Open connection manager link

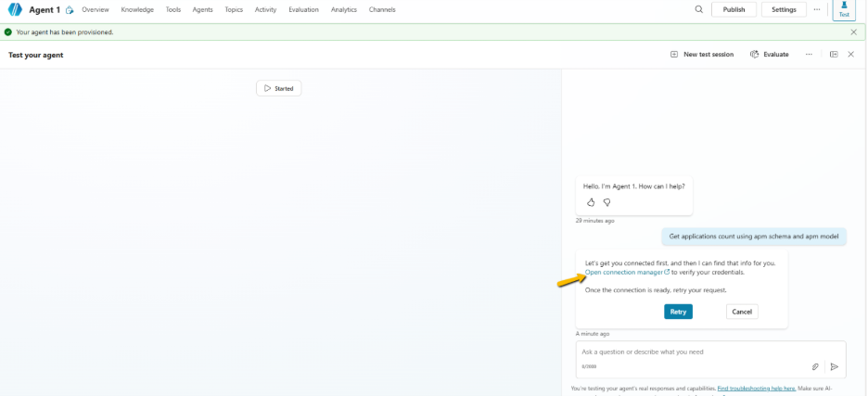click(624, 273)
